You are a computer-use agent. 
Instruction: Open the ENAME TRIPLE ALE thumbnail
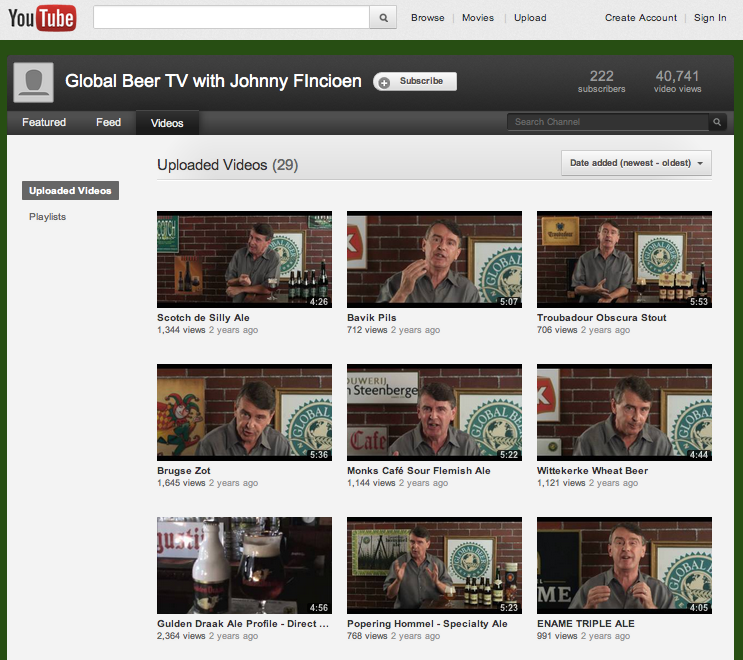coord(625,565)
